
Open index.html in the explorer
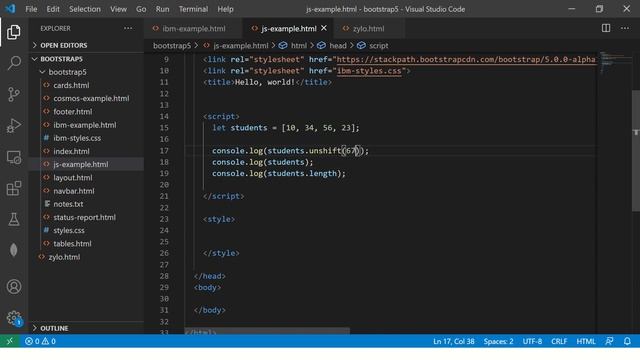(71, 151)
